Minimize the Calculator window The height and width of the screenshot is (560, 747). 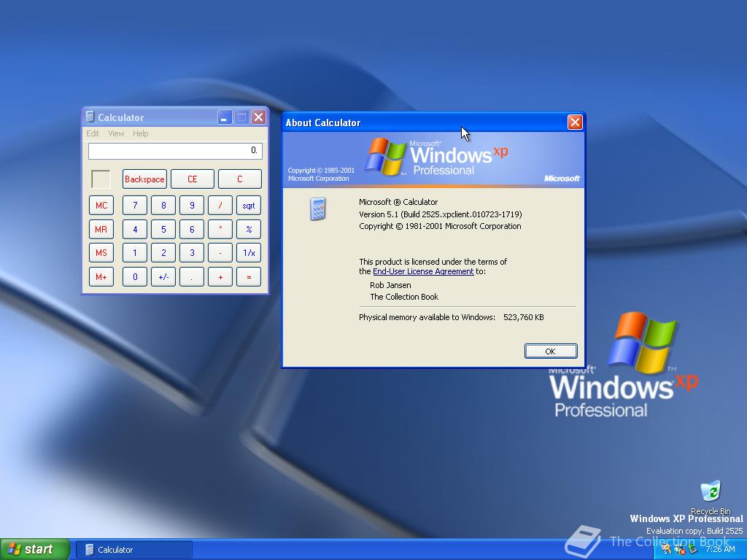point(225,117)
